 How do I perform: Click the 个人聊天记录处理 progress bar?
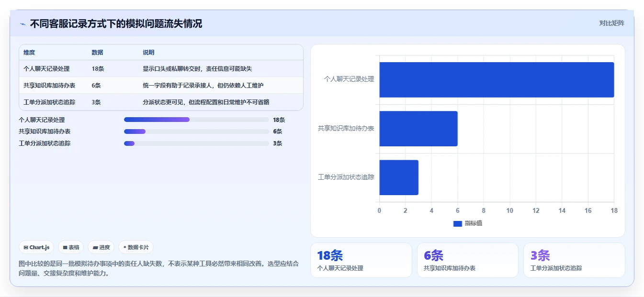click(196, 120)
